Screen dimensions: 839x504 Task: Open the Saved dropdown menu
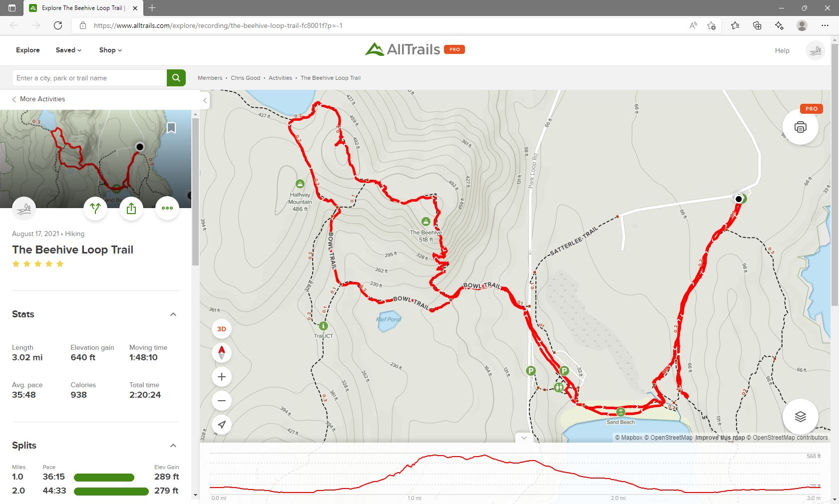(68, 50)
